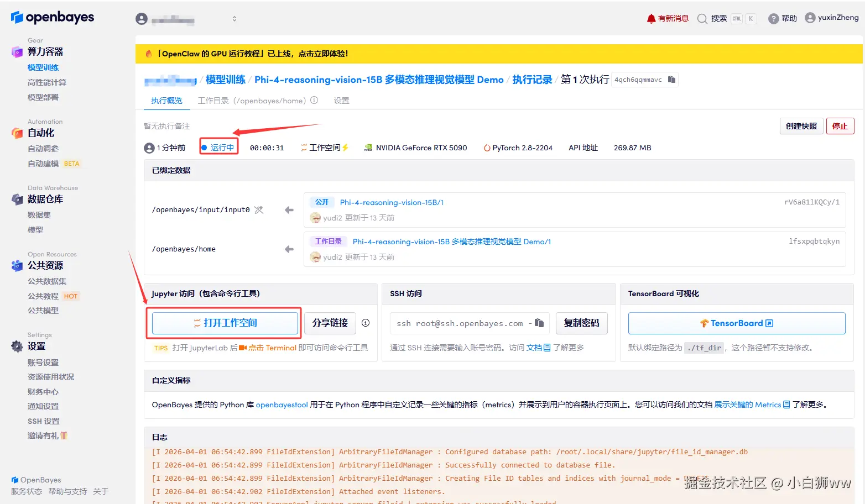Open dataset link Phi-4-reasoning-vision-15B/1
This screenshot has width=865, height=504.
click(392, 202)
